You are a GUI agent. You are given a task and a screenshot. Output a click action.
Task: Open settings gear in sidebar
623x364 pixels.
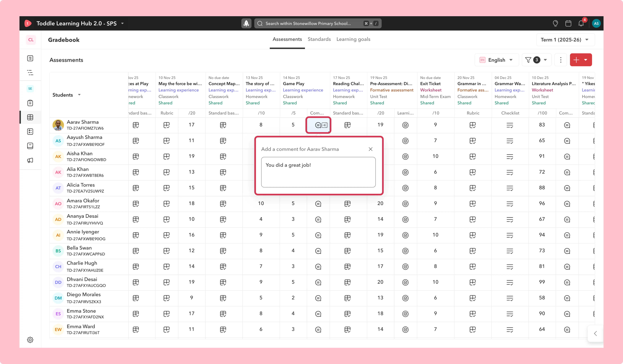[30, 340]
